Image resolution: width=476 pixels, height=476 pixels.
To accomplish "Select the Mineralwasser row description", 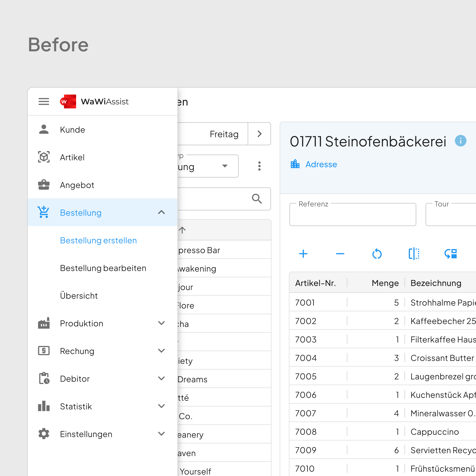I will point(443,413).
